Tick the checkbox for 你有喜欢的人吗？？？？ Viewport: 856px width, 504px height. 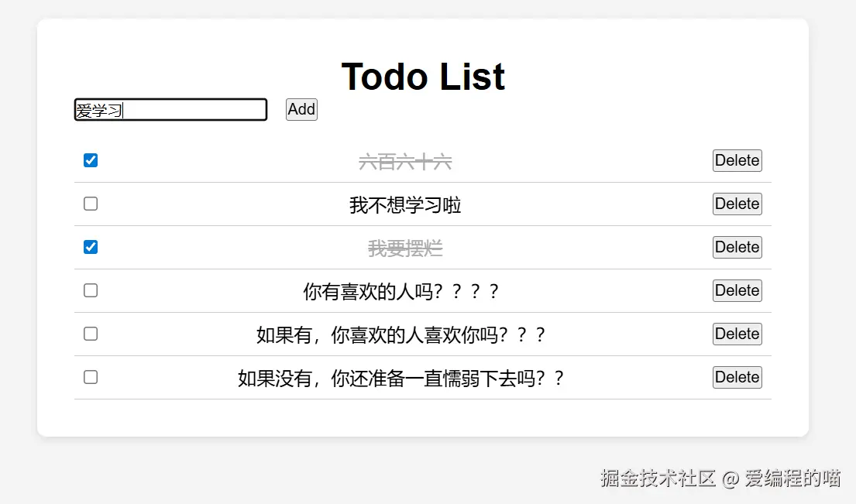pyautogui.click(x=91, y=290)
